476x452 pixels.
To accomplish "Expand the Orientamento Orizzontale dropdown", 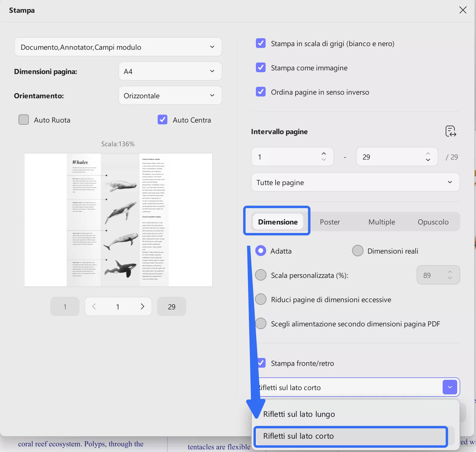I will click(x=170, y=96).
